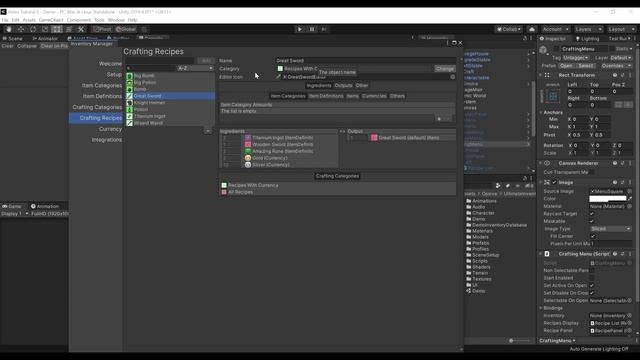Click the Change category button
The height and width of the screenshot is (360, 640).
pyautogui.click(x=444, y=69)
